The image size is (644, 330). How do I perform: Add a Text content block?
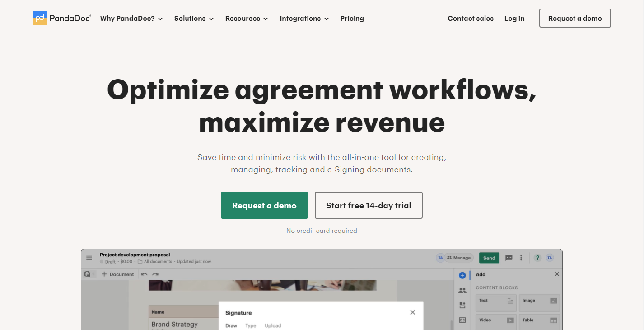[496, 303]
